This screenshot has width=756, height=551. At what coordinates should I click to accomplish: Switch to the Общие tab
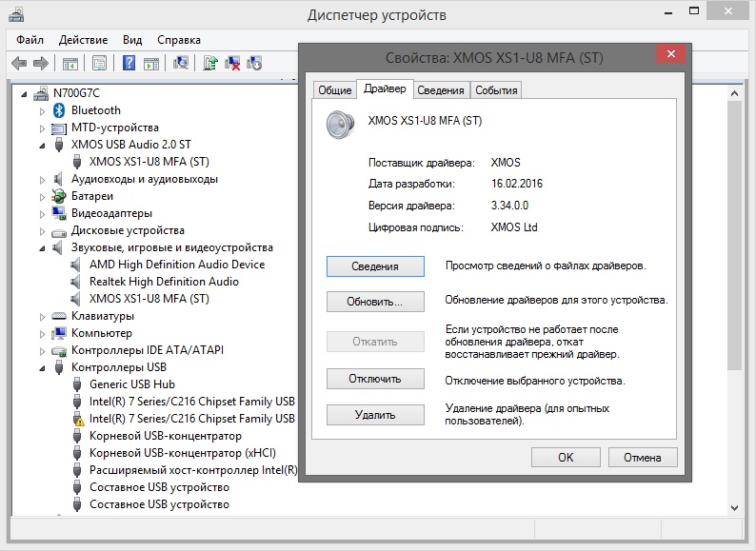[334, 90]
